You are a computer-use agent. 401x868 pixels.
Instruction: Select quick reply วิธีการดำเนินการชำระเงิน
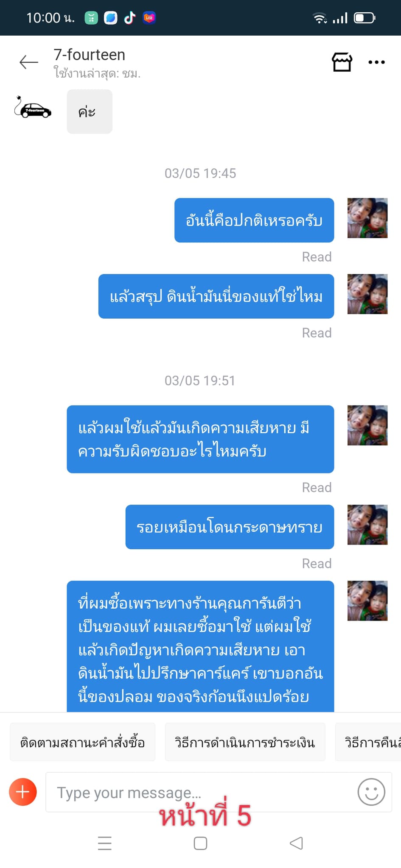click(245, 742)
